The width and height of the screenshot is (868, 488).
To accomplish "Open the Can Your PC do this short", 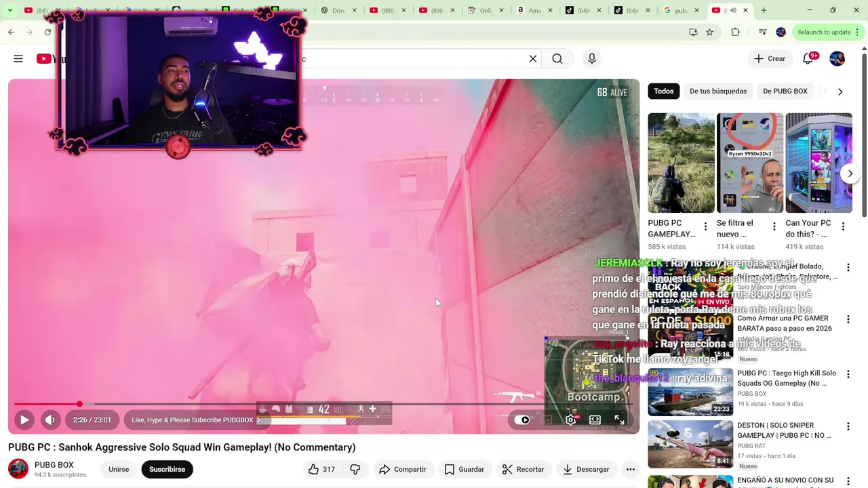I will point(818,163).
